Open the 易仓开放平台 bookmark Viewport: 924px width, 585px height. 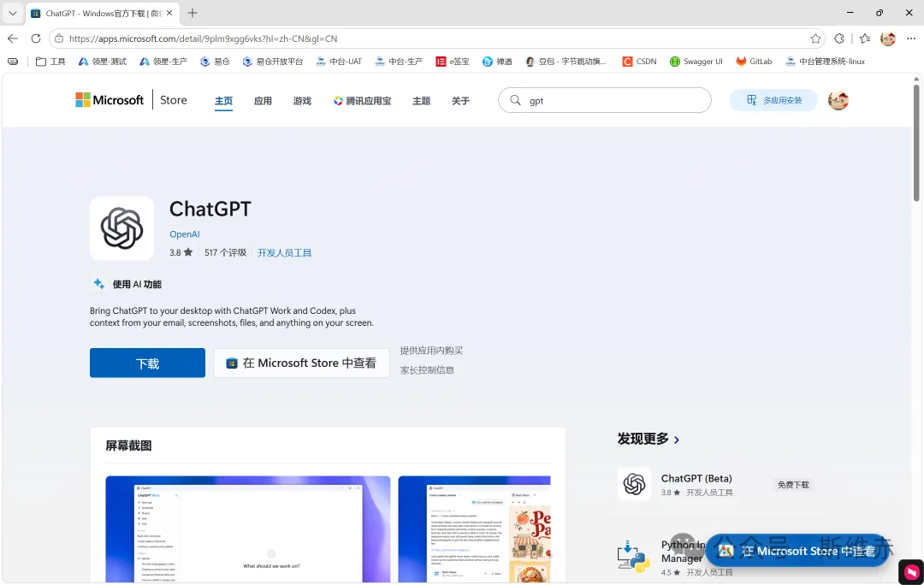(273, 62)
